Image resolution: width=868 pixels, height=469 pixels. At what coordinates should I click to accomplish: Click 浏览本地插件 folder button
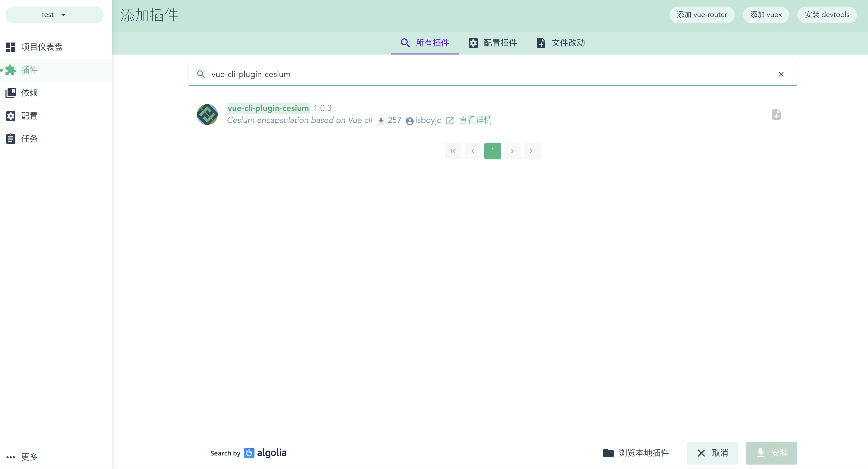point(636,453)
